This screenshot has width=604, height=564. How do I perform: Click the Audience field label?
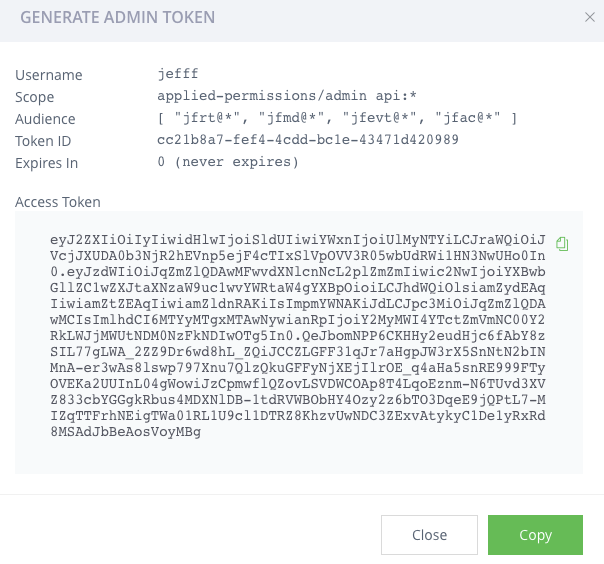click(45, 119)
